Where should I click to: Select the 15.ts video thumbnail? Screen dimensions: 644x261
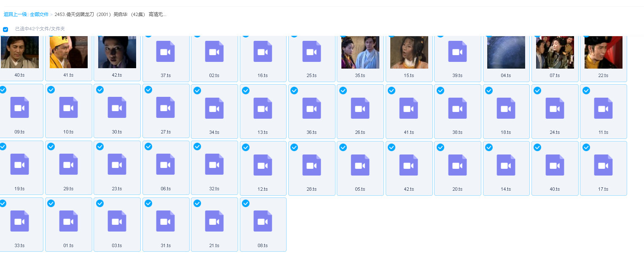coord(409,52)
